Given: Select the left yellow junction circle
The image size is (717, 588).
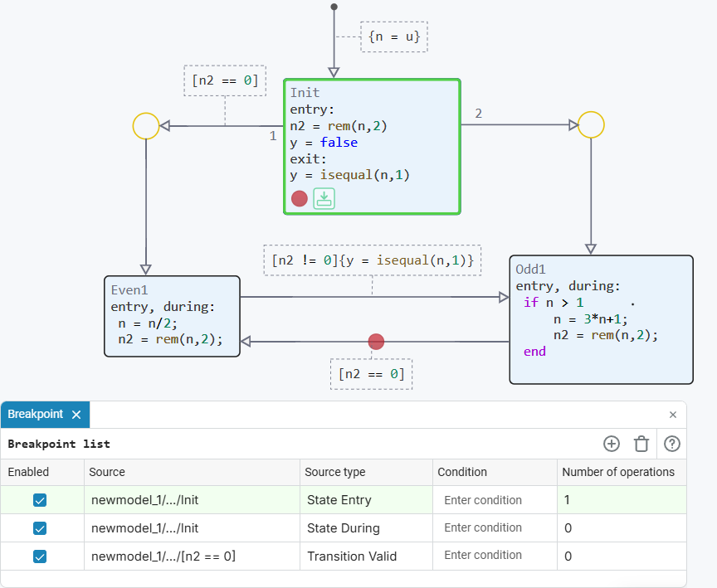Looking at the screenshot, I should point(146,126).
